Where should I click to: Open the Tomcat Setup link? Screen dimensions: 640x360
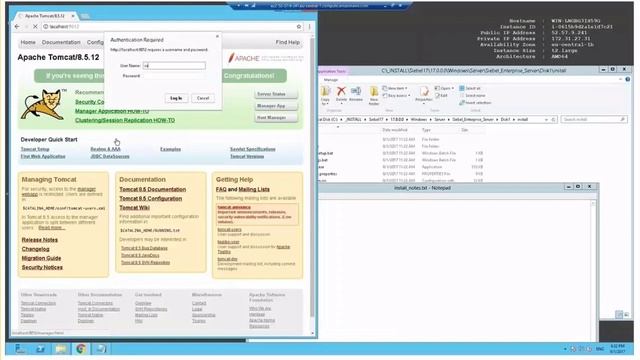tap(35, 149)
